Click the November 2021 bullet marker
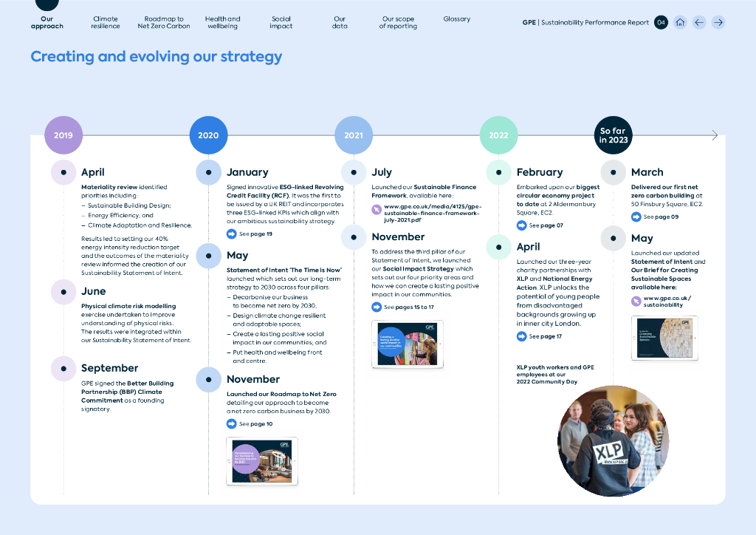Viewport: 756px width, 535px height. pos(354,237)
